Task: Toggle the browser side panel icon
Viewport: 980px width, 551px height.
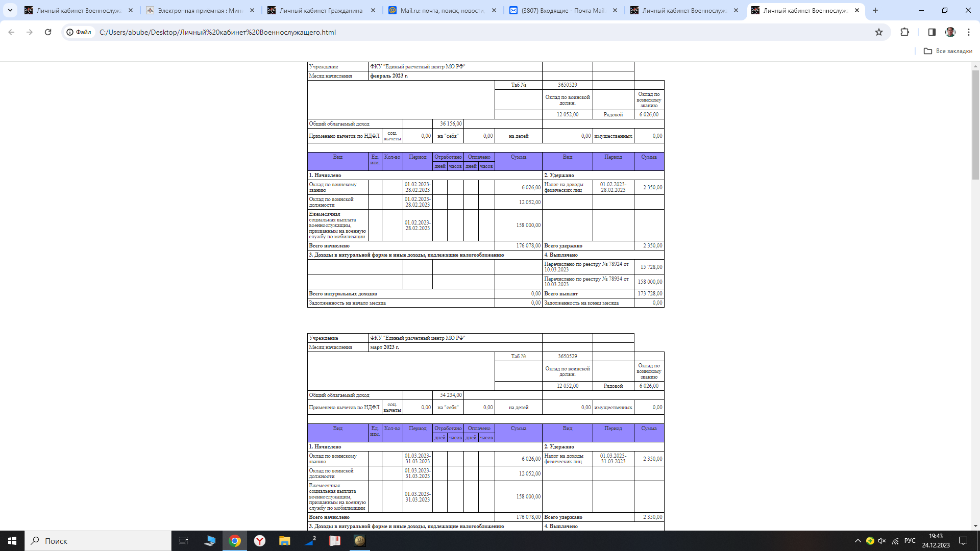Action: pyautogui.click(x=932, y=32)
